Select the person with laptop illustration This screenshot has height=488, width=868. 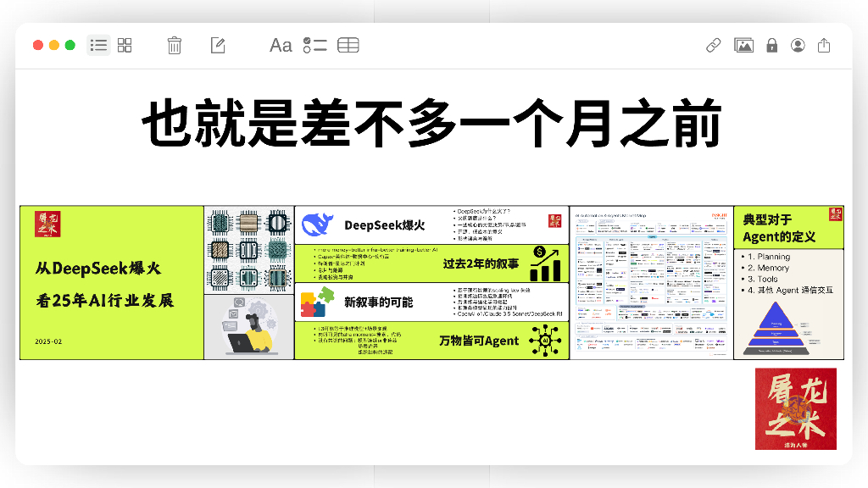249,327
